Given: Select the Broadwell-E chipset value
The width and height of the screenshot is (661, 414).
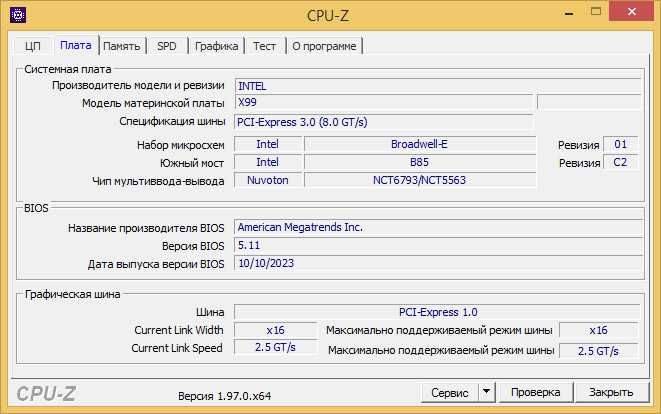Looking at the screenshot, I should [419, 144].
